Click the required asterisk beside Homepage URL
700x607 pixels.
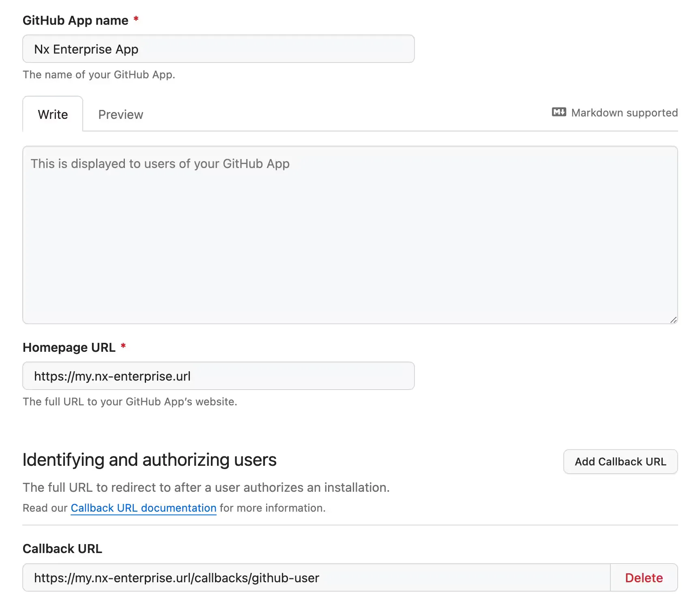tap(123, 346)
